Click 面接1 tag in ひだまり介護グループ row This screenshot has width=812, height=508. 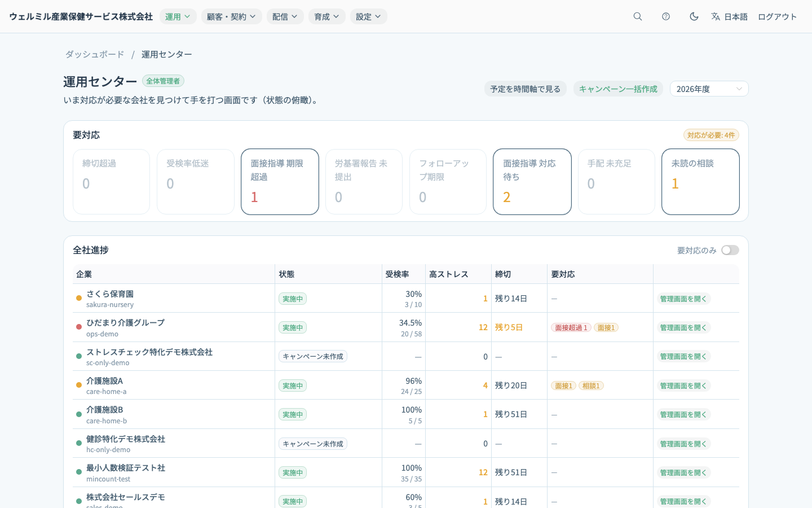[606, 327]
